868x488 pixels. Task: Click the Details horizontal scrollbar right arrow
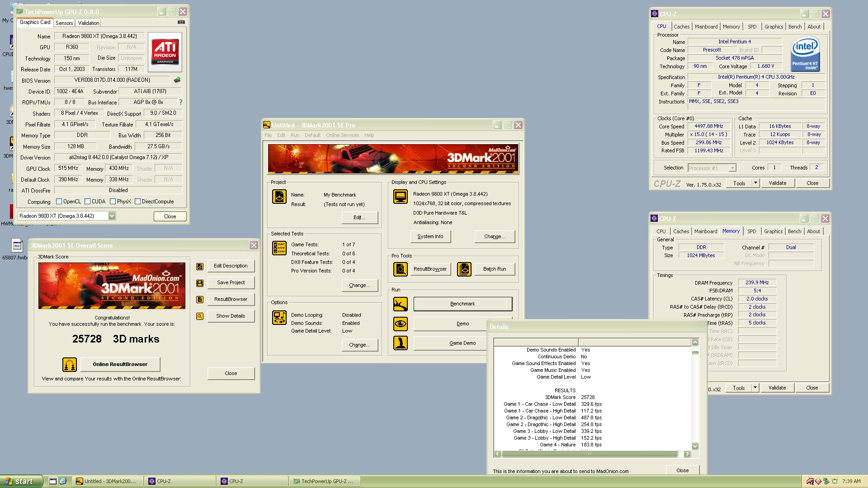[687, 454]
